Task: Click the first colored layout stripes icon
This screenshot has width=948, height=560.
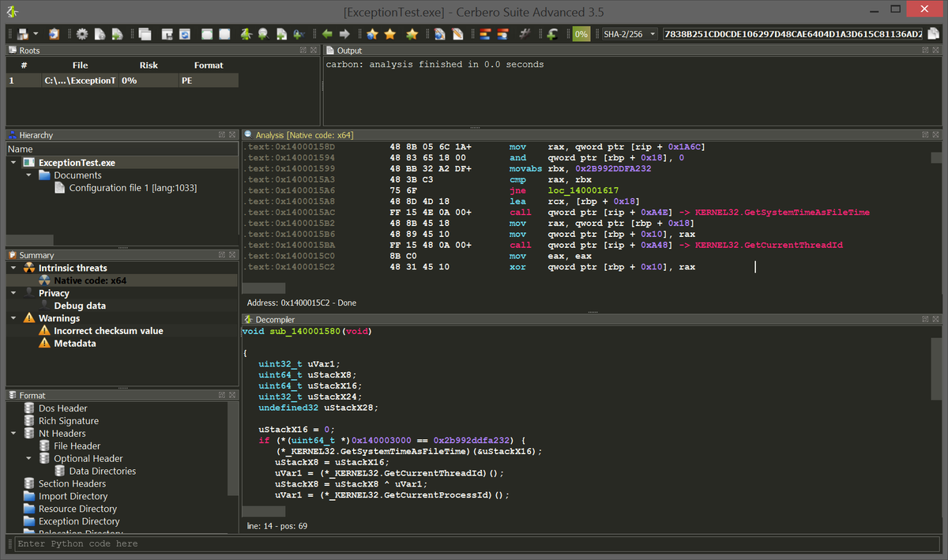Action: (483, 34)
